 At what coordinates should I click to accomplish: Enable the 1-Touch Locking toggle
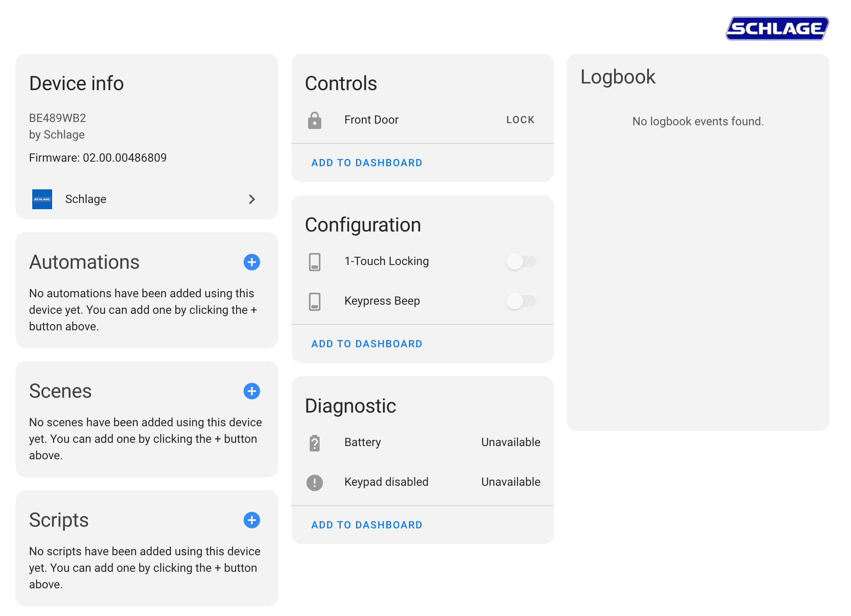coord(521,261)
